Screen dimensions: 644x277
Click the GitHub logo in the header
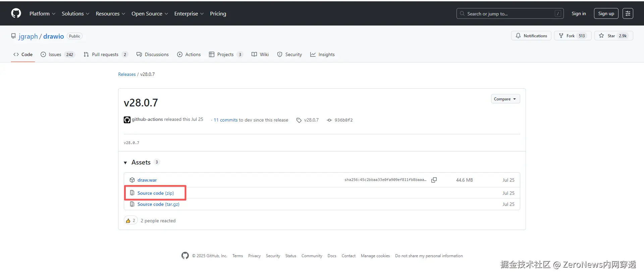pos(16,13)
